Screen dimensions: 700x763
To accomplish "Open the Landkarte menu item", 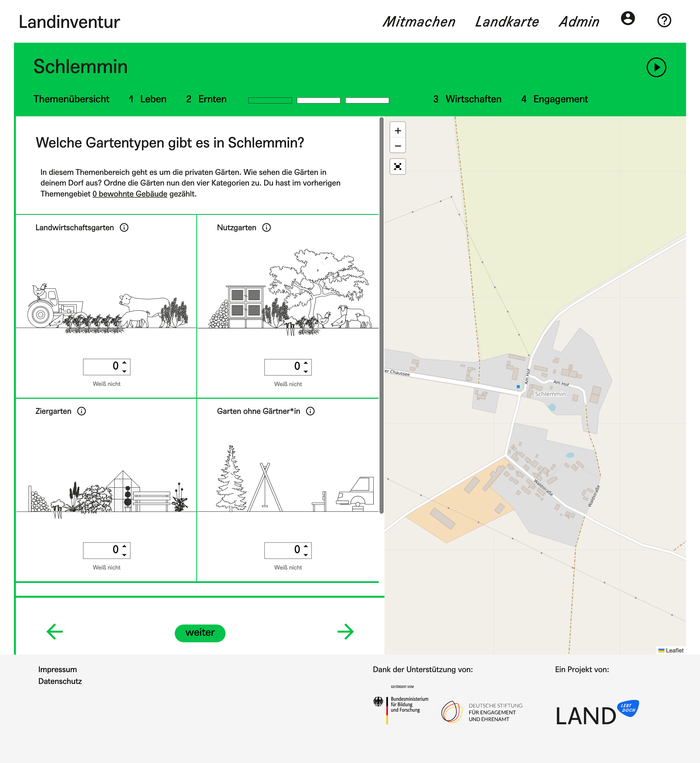I will coord(506,22).
